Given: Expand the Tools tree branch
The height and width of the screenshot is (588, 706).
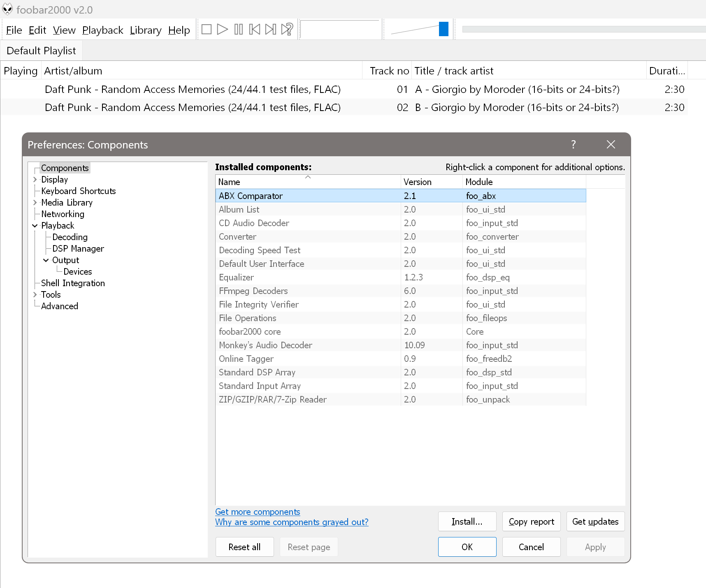Looking at the screenshot, I should (35, 294).
